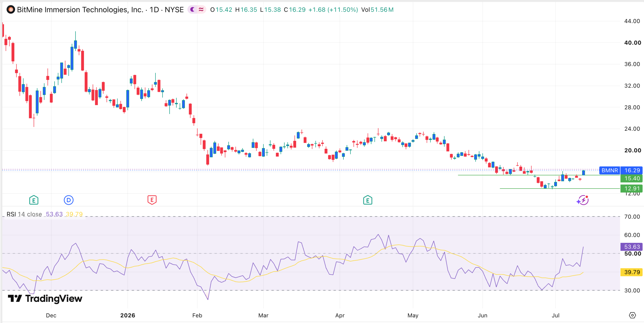Open the blue dividend D marker
Image resolution: width=644 pixels, height=323 pixels.
click(x=68, y=200)
